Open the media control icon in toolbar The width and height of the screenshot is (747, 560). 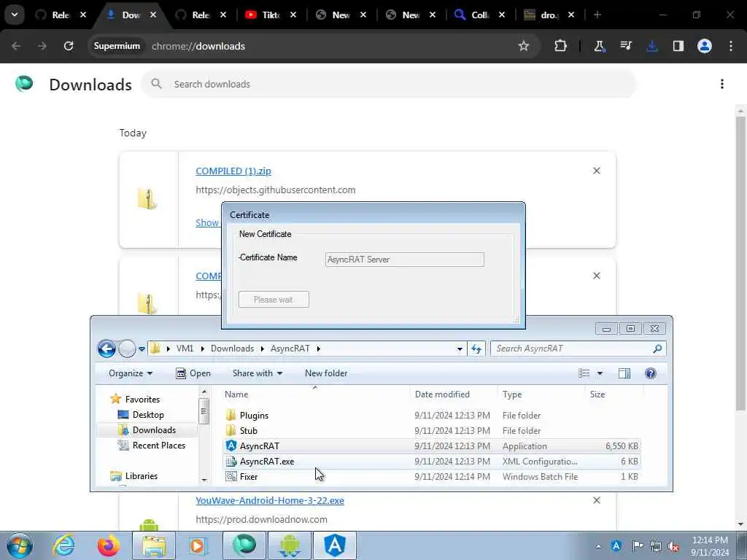pos(626,46)
